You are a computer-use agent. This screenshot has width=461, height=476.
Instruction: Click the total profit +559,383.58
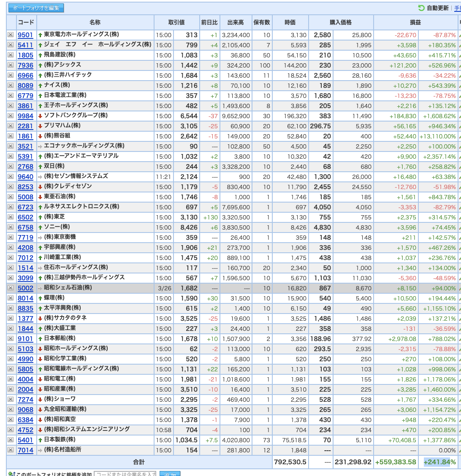pos(396,462)
